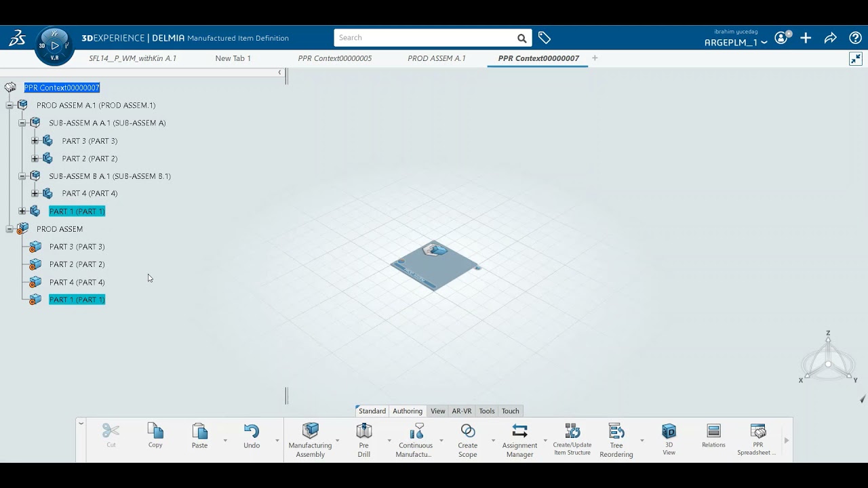Image resolution: width=868 pixels, height=488 pixels.
Task: Open the Pre Drill dropdown arrow
Action: click(x=389, y=441)
